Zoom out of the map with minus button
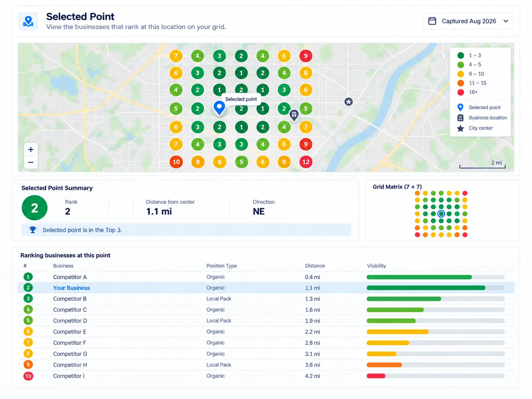This screenshot has height=399, width=532. point(31,162)
